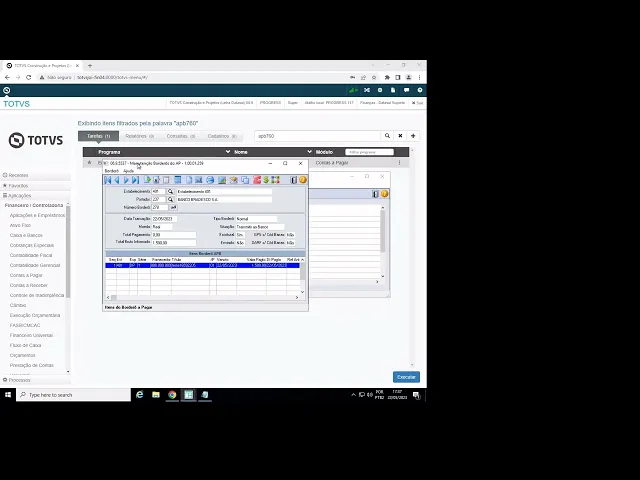Click the help question icon in header

point(420,90)
